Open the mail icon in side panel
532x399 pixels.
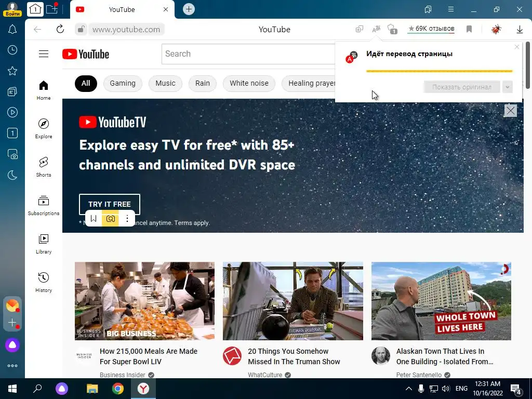(x=12, y=305)
